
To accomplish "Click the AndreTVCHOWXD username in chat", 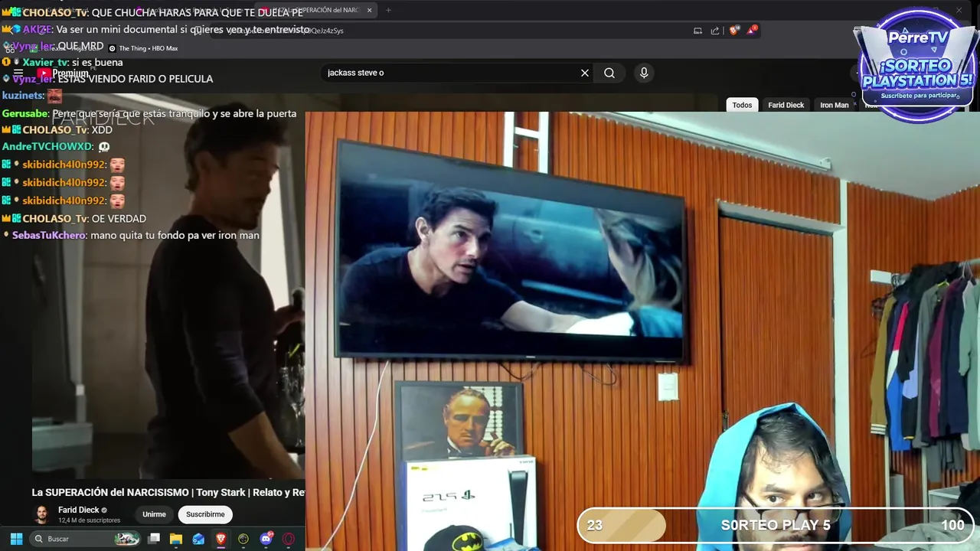I will pyautogui.click(x=47, y=146).
